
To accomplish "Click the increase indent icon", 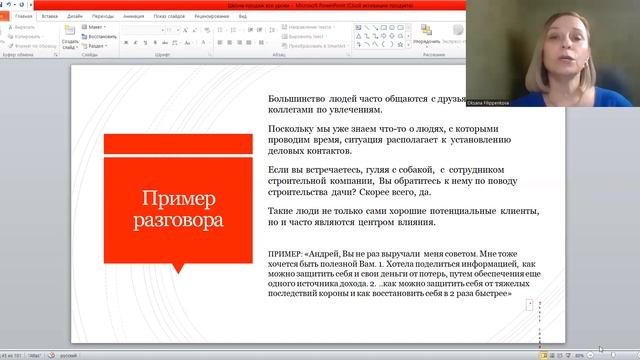I will tap(260, 30).
